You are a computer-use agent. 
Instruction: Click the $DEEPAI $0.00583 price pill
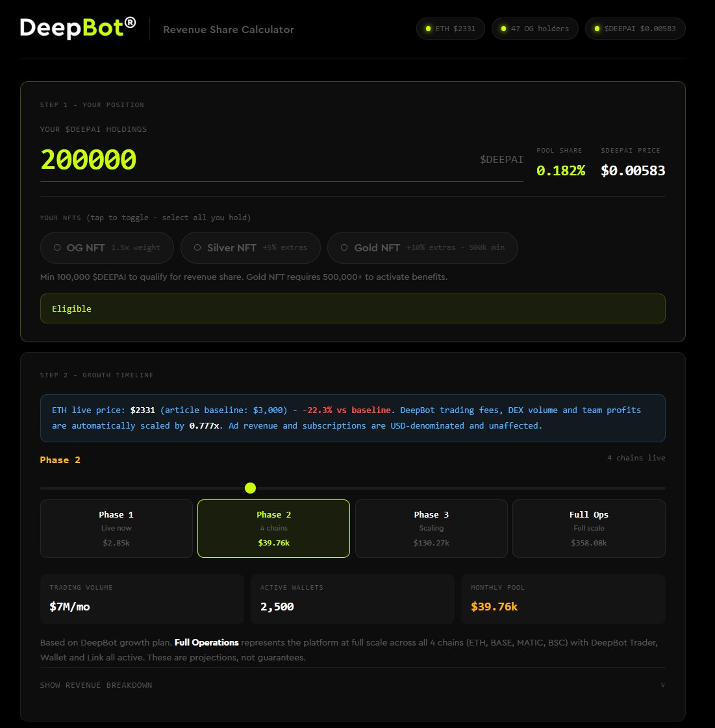tap(635, 29)
